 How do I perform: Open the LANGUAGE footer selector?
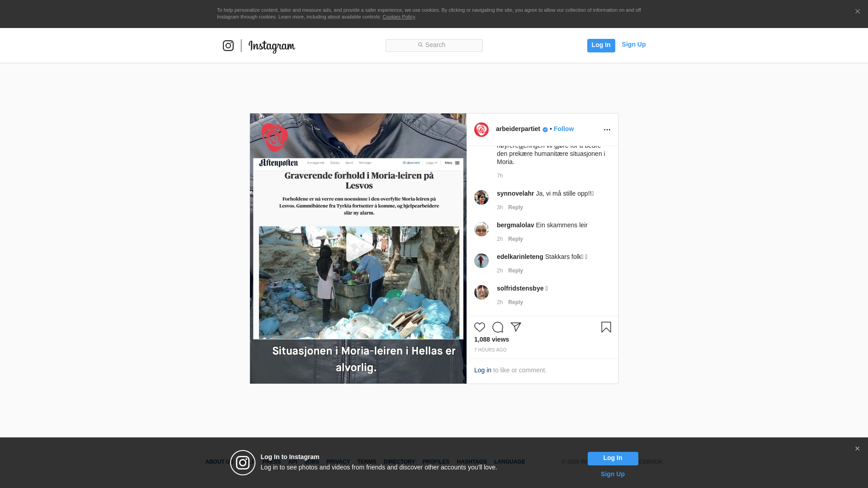[x=509, y=462]
